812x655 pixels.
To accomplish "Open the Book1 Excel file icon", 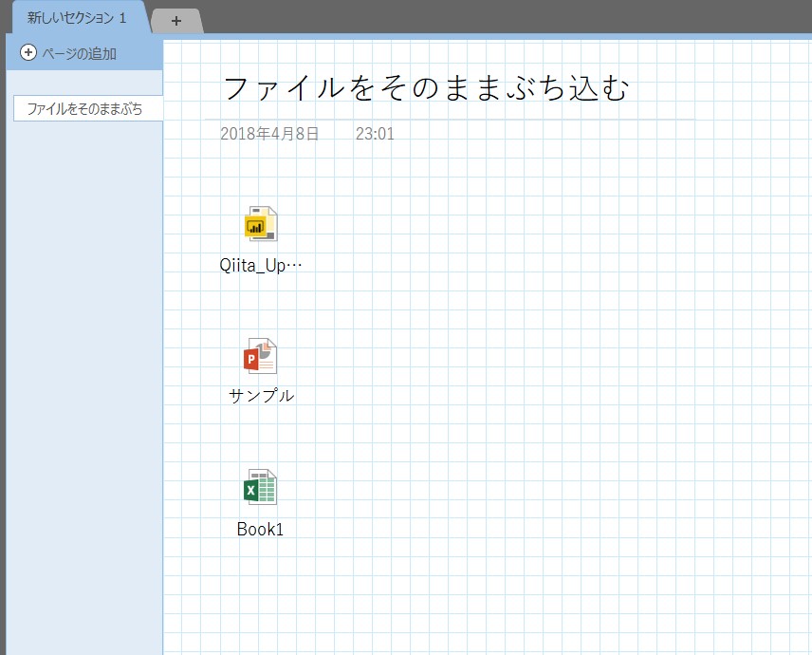I will (x=261, y=487).
